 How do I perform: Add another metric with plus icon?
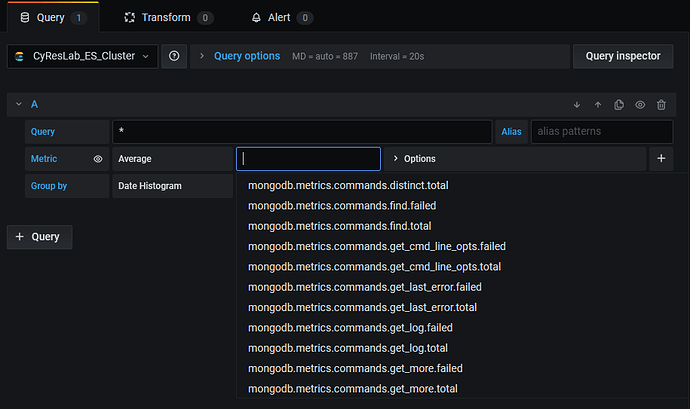click(x=661, y=158)
